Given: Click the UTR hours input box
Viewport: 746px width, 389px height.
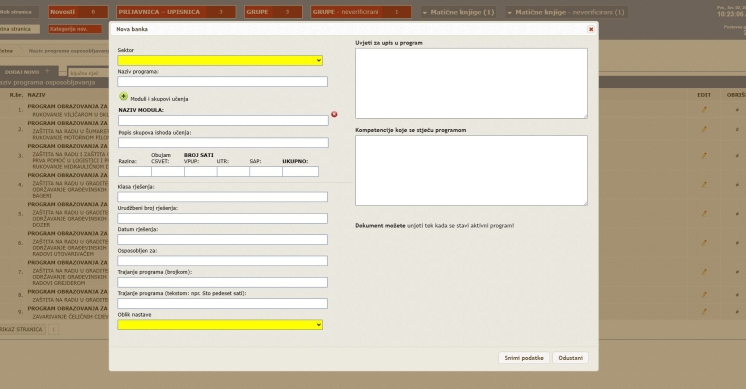Looking at the screenshot, I should pyautogui.click(x=233, y=172).
